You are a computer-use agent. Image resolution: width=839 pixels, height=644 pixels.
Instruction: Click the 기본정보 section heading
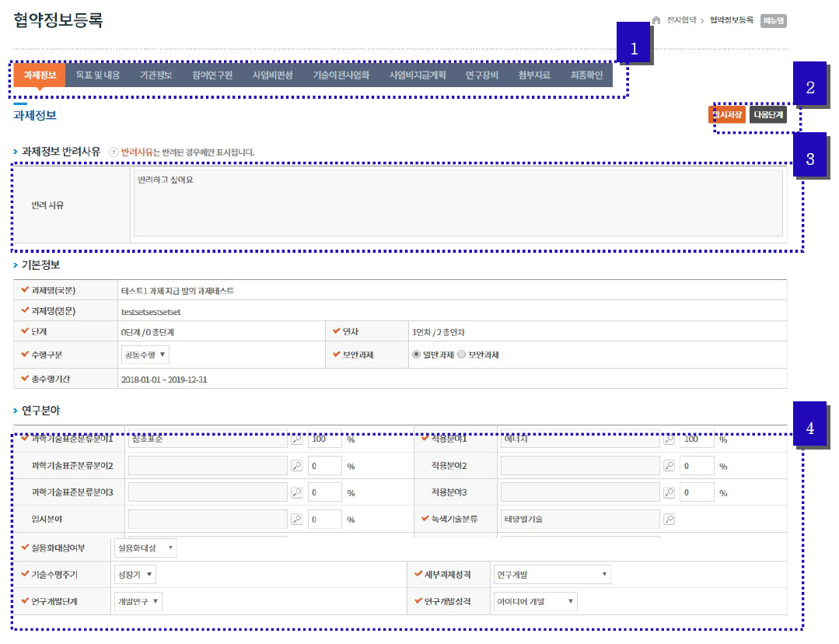(40, 265)
